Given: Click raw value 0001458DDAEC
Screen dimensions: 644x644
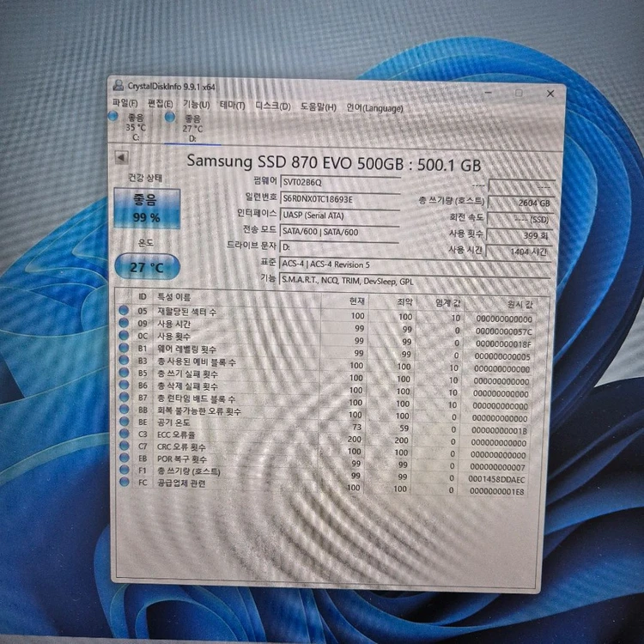Looking at the screenshot, I should click(496, 479).
